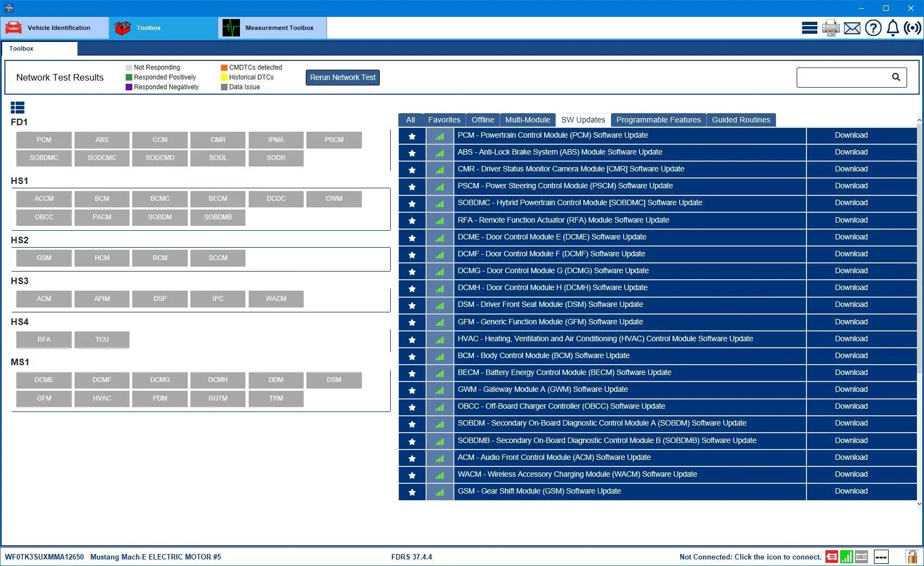Click signal bars icon in BECM row
This screenshot has height=566, width=924.
(440, 373)
